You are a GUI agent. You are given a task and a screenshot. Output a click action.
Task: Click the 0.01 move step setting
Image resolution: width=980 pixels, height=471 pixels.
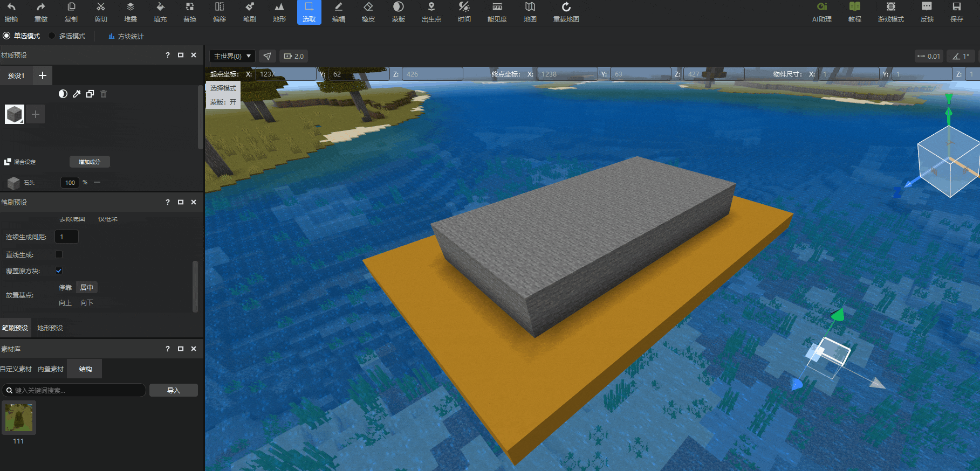click(929, 56)
